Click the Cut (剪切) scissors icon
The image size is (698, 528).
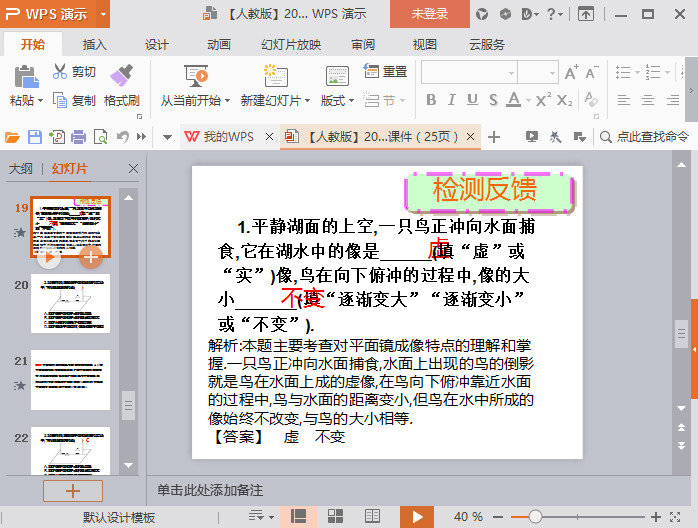[61, 72]
